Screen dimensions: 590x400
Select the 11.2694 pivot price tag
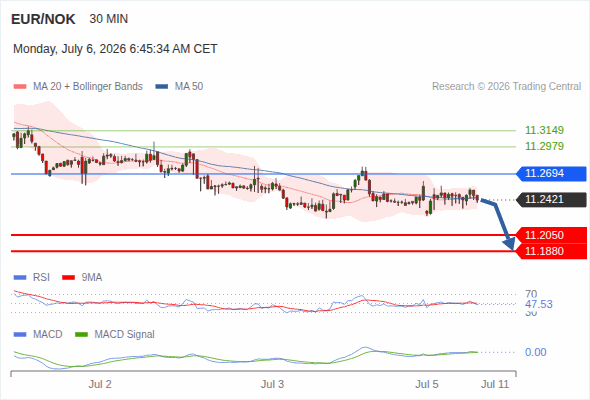point(551,173)
